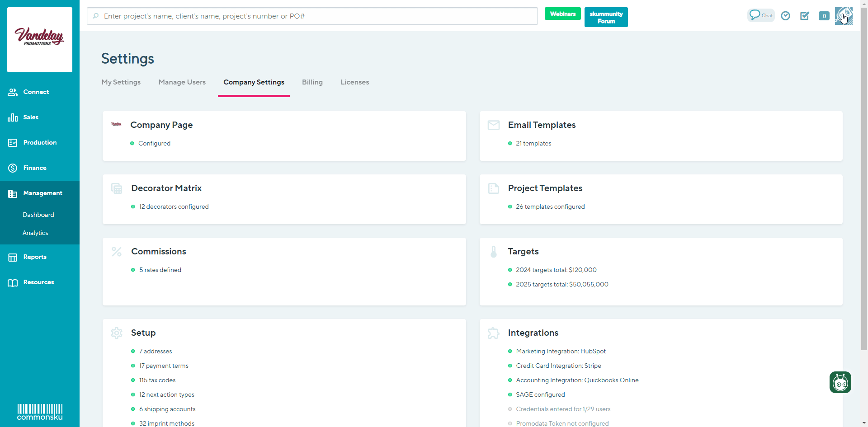Click the project search field
Screen dimensions: 868x427
pyautogui.click(x=311, y=16)
